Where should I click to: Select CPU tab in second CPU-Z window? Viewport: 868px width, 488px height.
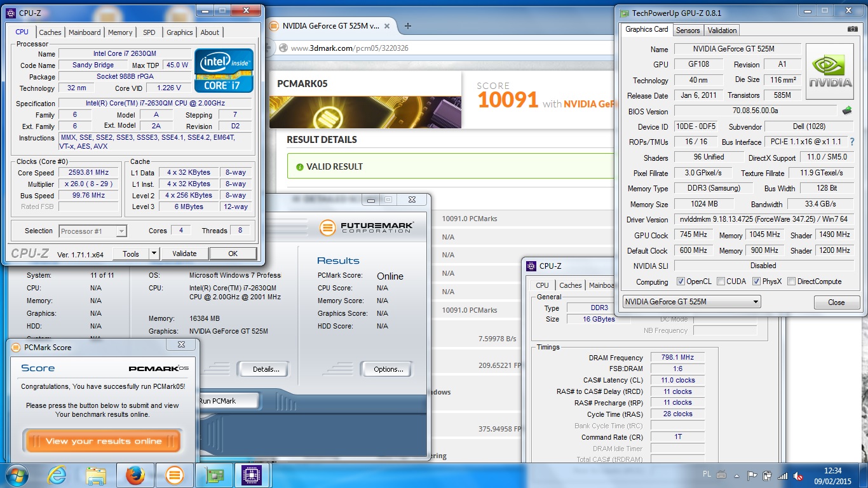(x=542, y=285)
